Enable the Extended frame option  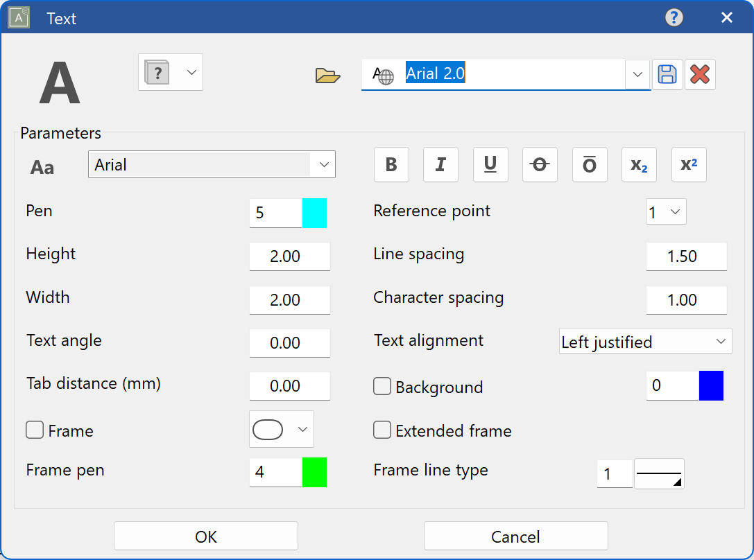(x=382, y=430)
